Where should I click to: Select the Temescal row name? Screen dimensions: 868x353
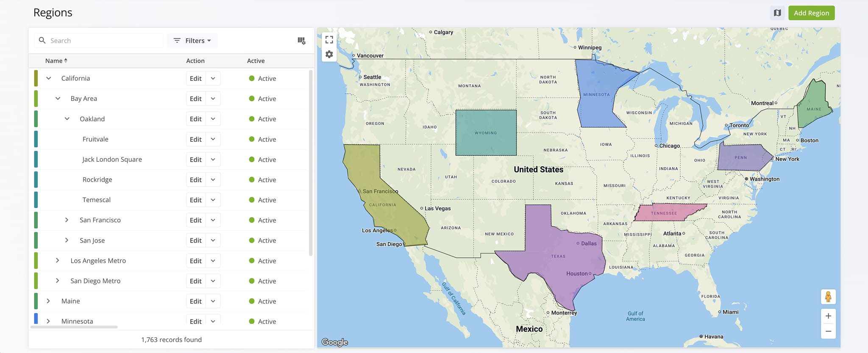[x=96, y=200]
